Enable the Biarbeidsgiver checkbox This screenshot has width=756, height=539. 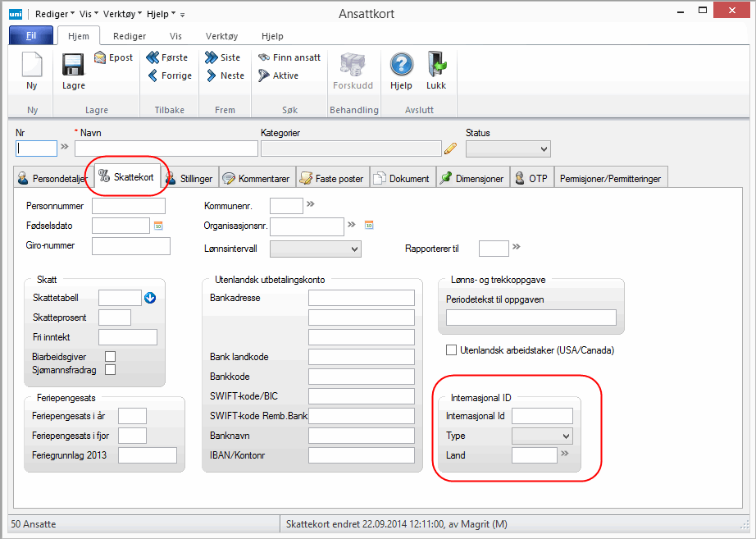(110, 356)
